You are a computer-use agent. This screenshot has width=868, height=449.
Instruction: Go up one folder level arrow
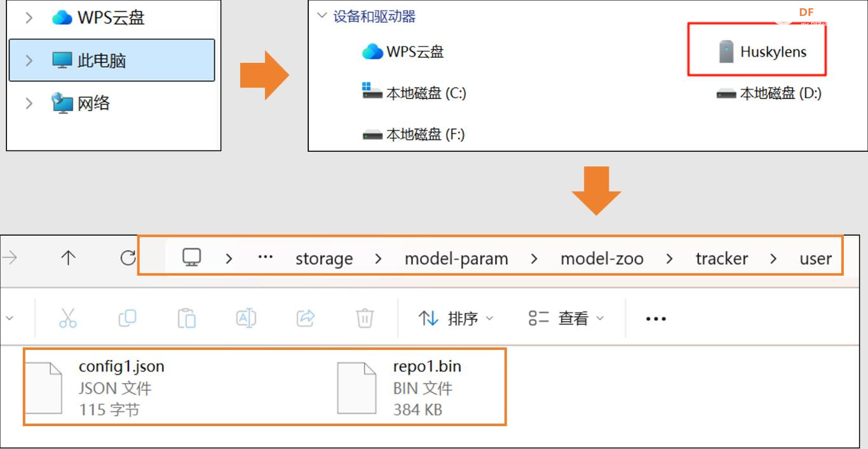68,258
